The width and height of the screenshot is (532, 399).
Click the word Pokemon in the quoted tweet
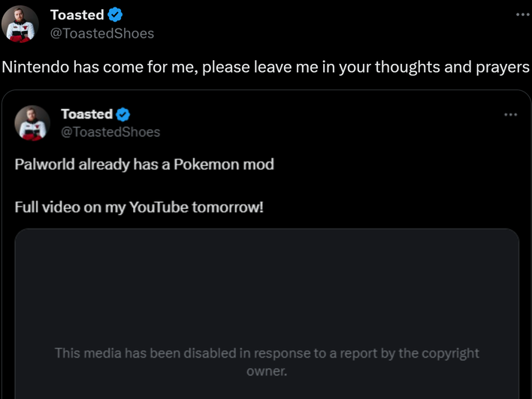204,164
